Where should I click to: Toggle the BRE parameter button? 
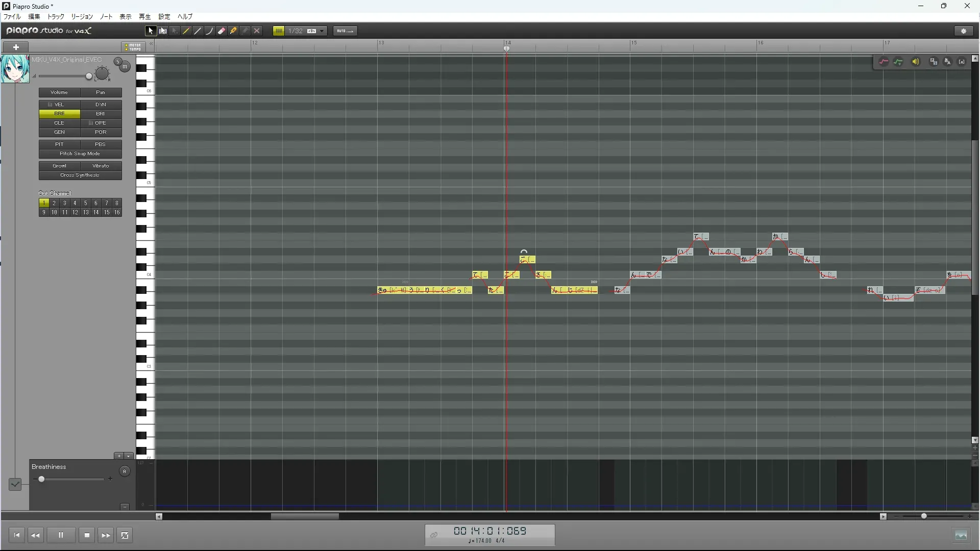59,114
